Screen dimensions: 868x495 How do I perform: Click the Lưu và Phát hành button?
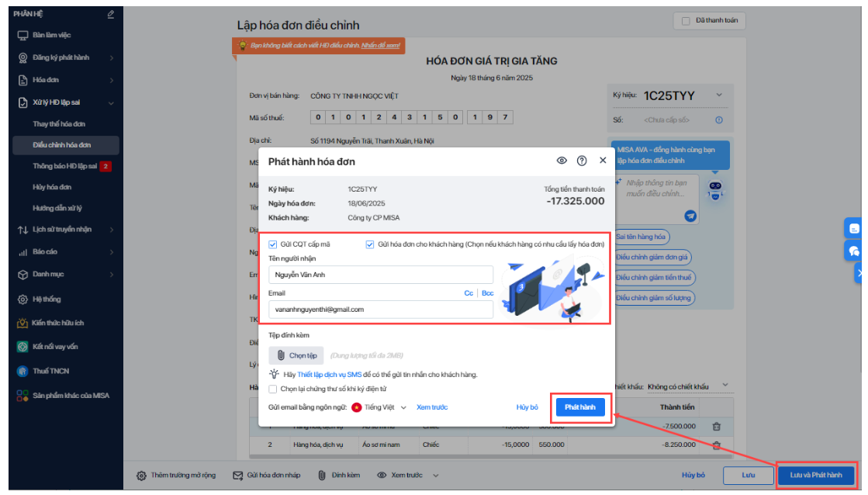(816, 476)
